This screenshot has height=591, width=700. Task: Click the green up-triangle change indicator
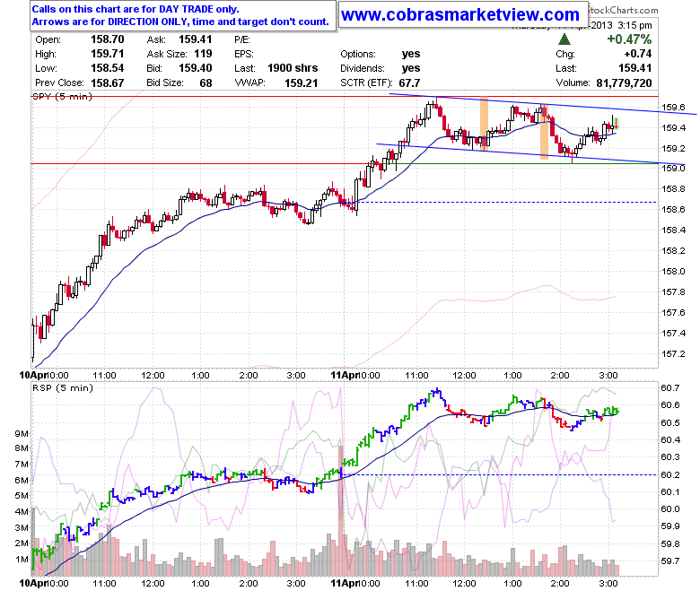click(564, 39)
